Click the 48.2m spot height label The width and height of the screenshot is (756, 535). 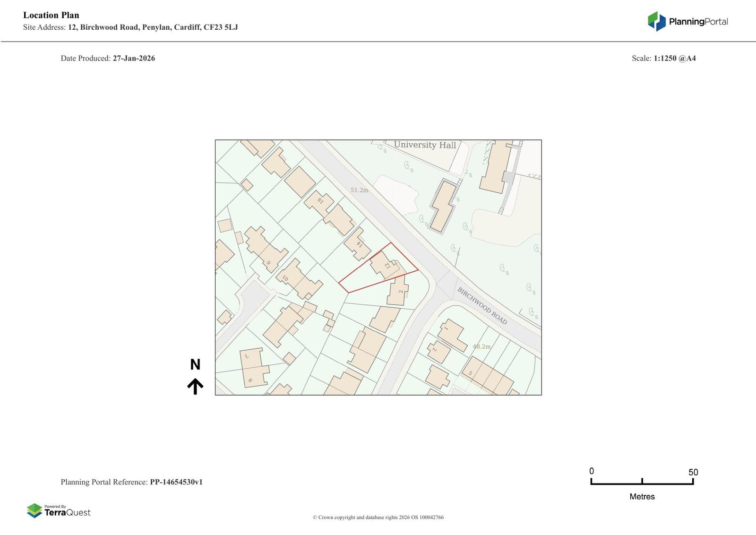[x=481, y=346]
